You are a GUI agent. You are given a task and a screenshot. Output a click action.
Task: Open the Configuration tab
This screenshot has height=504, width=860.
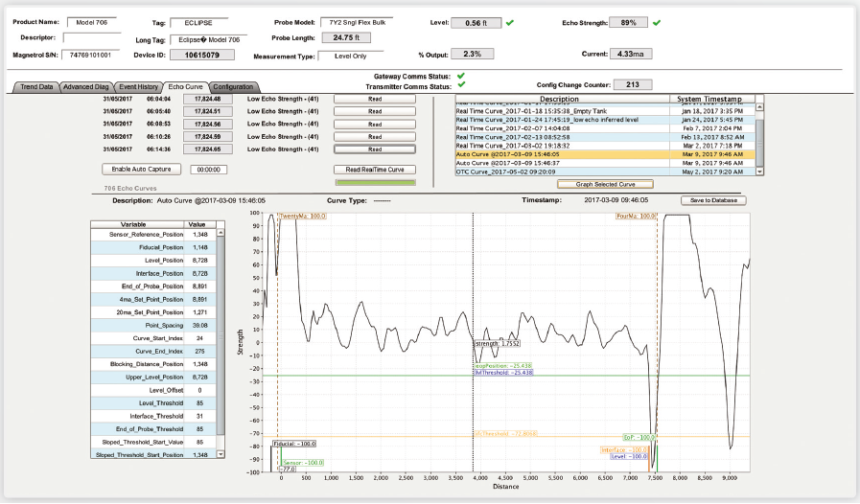pyautogui.click(x=233, y=87)
